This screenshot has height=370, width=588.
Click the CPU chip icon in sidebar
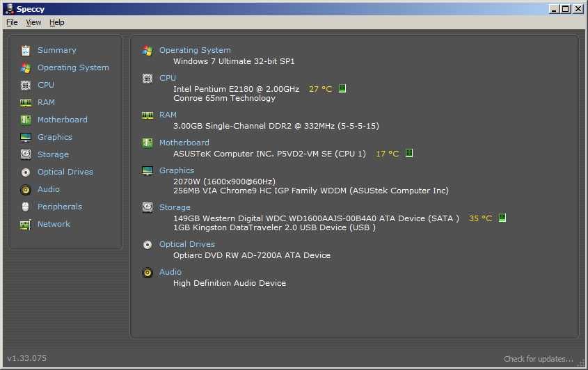click(26, 85)
